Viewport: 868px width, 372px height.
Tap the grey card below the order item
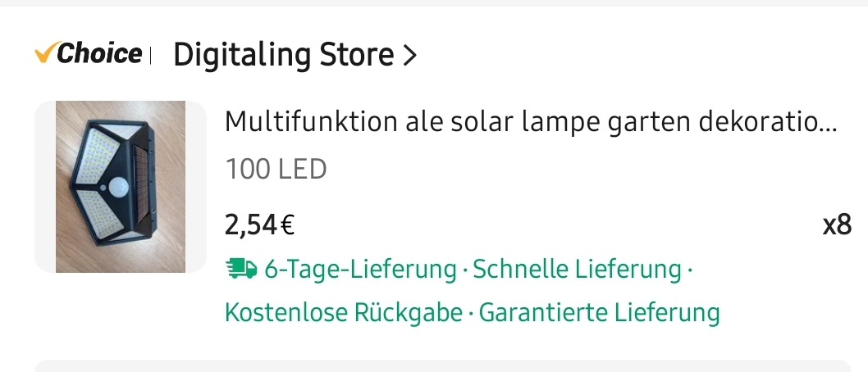[443, 365]
